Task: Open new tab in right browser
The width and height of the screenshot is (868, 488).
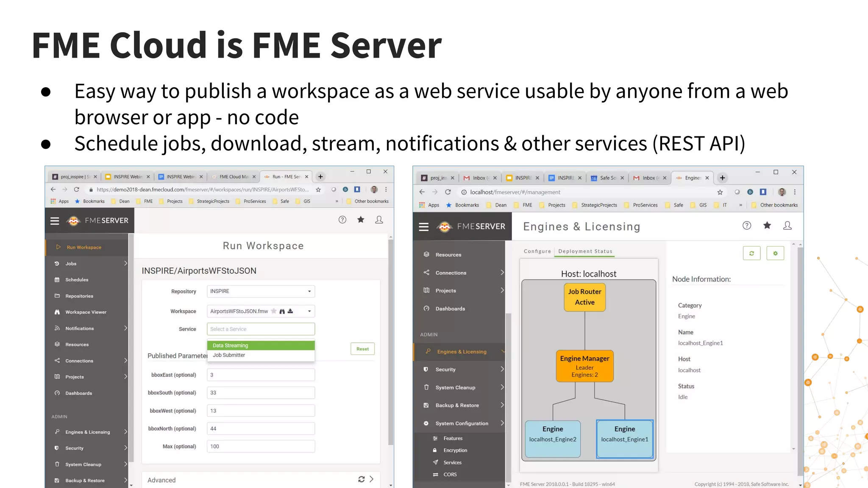Action: [723, 178]
